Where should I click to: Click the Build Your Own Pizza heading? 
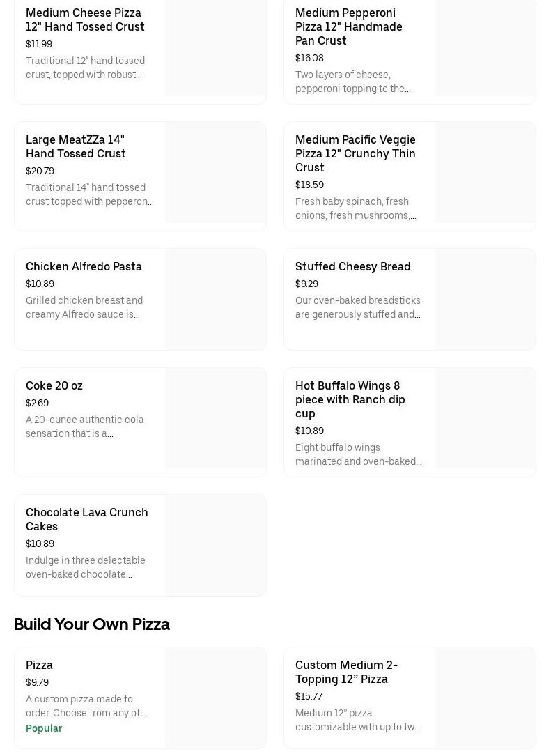click(92, 624)
